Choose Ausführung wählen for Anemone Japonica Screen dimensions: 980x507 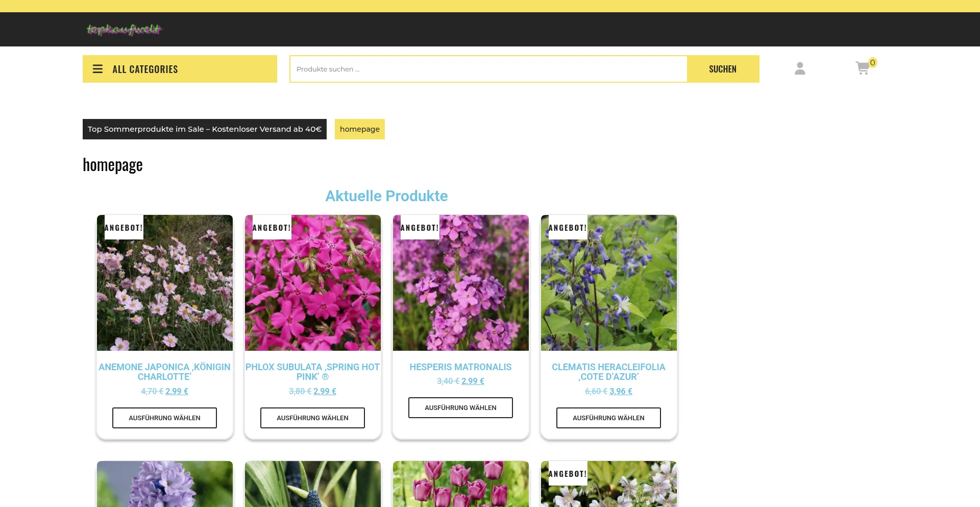(x=164, y=418)
